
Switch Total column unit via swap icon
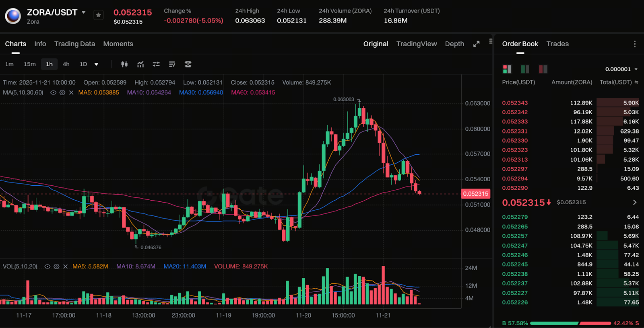[x=636, y=82]
